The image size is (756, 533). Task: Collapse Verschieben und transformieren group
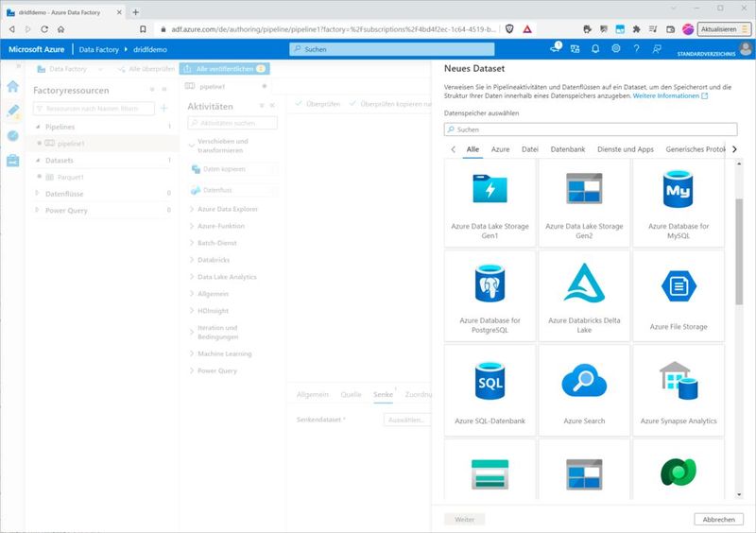[x=192, y=146]
